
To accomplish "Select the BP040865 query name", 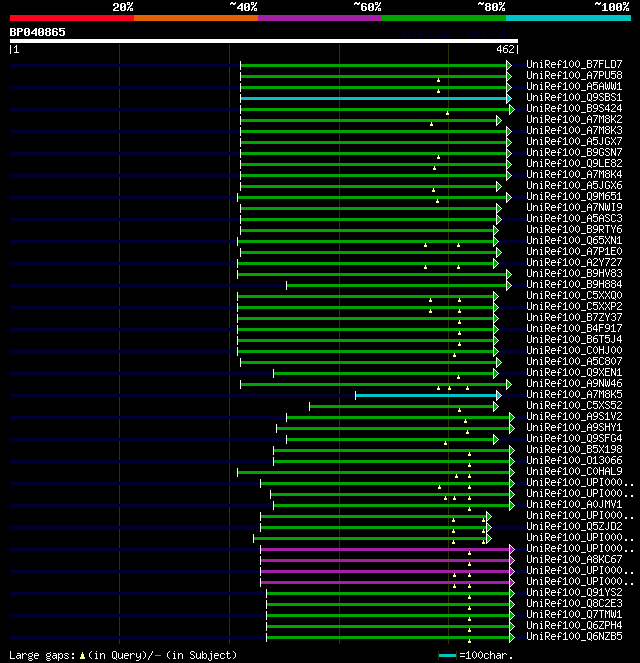I will [x=38, y=32].
